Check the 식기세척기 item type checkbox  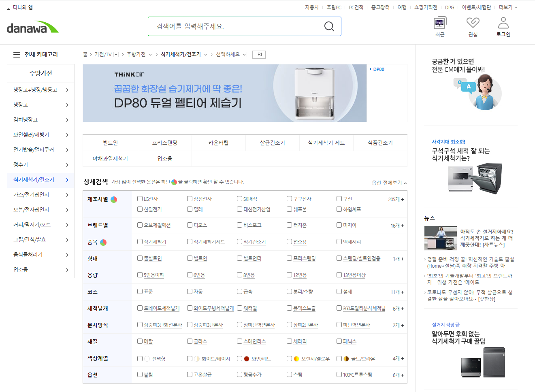[x=140, y=242]
